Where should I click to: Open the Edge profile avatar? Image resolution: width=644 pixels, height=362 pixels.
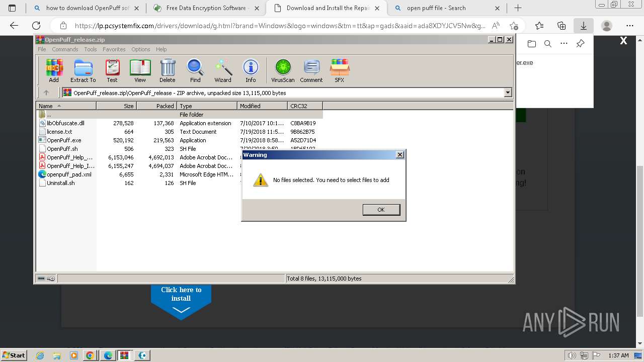(607, 26)
